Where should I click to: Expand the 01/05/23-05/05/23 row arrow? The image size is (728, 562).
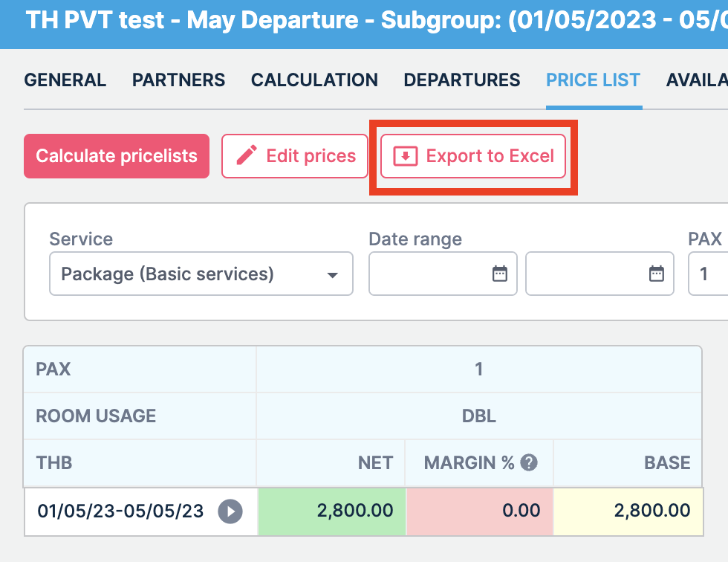pos(230,511)
